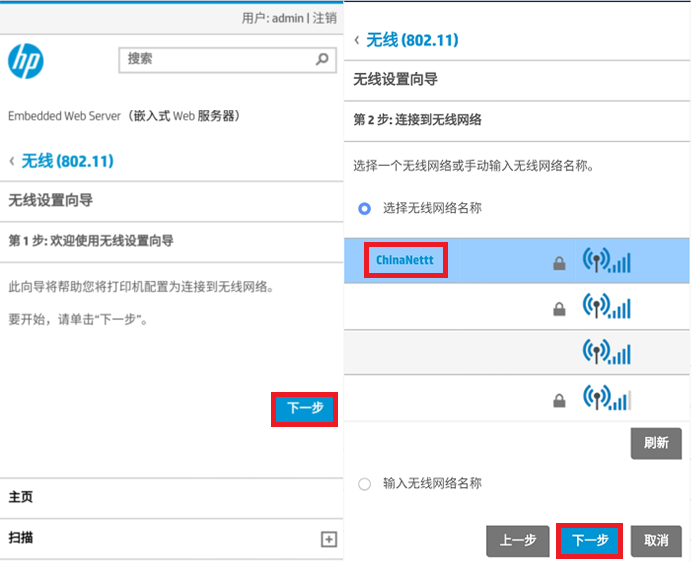Click the 注销 logout link
The height and width of the screenshot is (562, 691).
coord(325,18)
